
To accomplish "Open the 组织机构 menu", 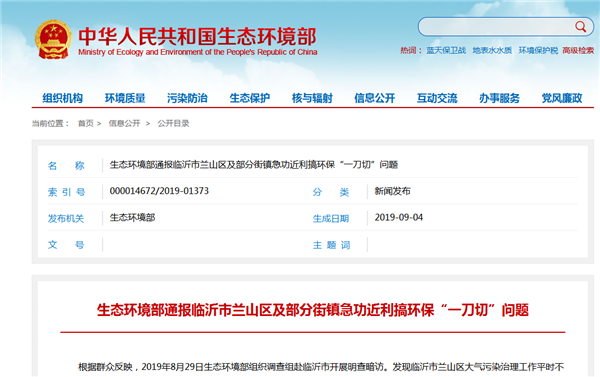I will click(62, 98).
